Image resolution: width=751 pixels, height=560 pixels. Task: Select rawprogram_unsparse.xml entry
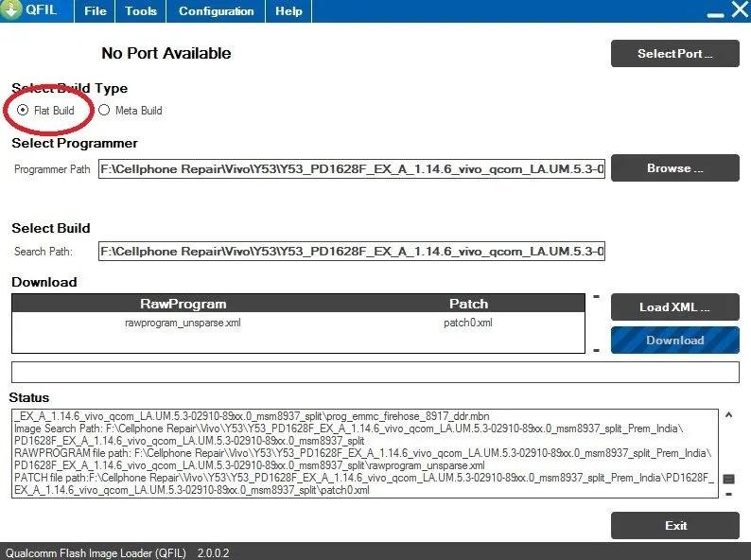click(x=183, y=323)
